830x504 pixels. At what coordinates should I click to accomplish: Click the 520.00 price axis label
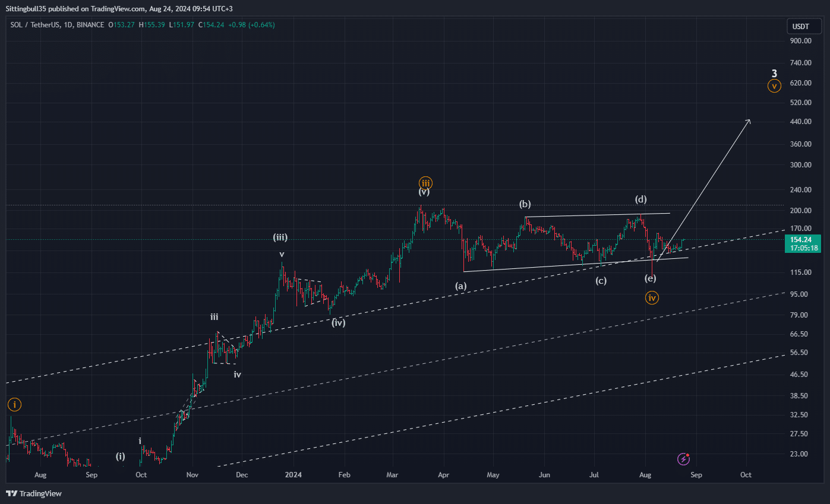tap(801, 103)
